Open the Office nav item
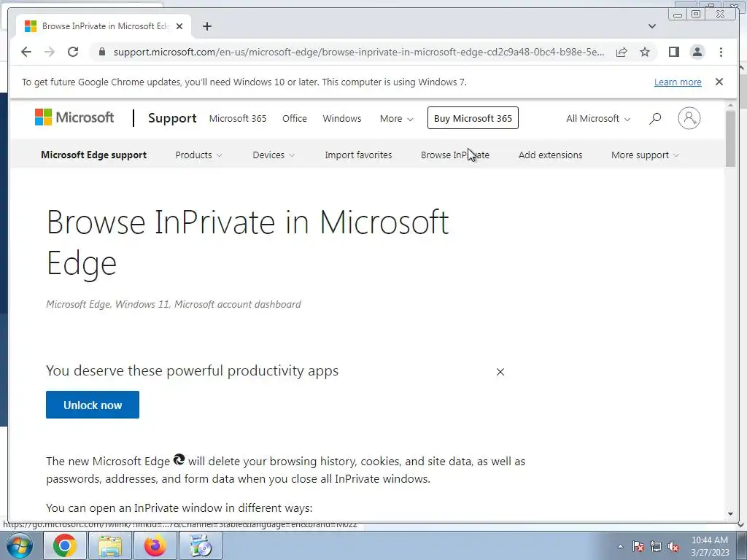The width and height of the screenshot is (747, 560). click(295, 119)
